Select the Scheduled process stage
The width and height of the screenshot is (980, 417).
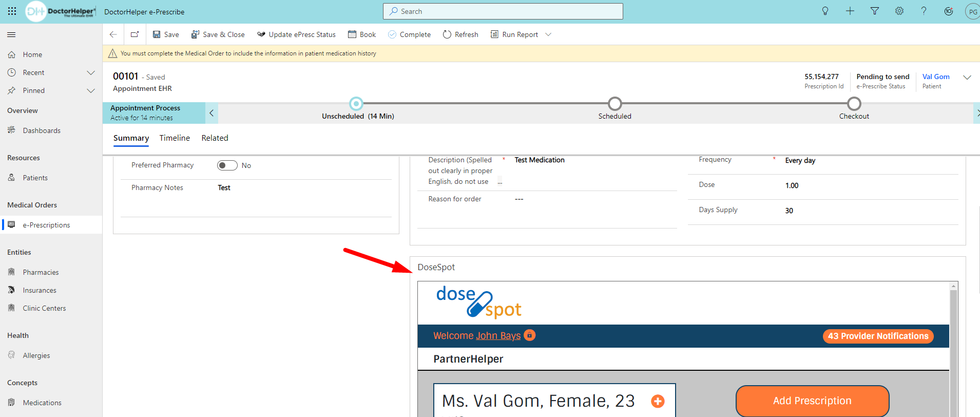(614, 104)
